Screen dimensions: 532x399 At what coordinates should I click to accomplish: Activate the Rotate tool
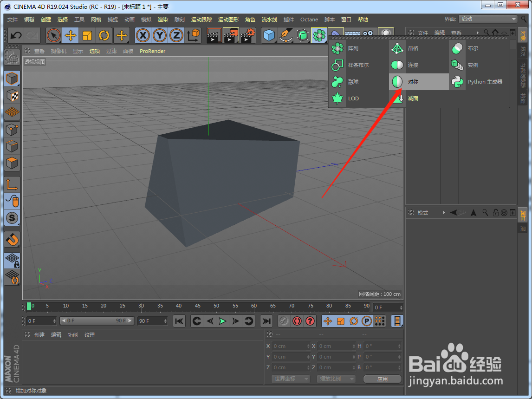[x=104, y=35]
